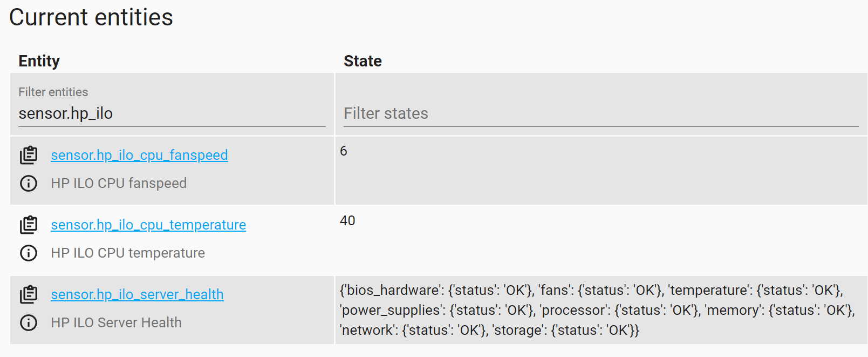Open info for HP ILO CPU fanspeed
The height and width of the screenshot is (357, 868).
[29, 184]
